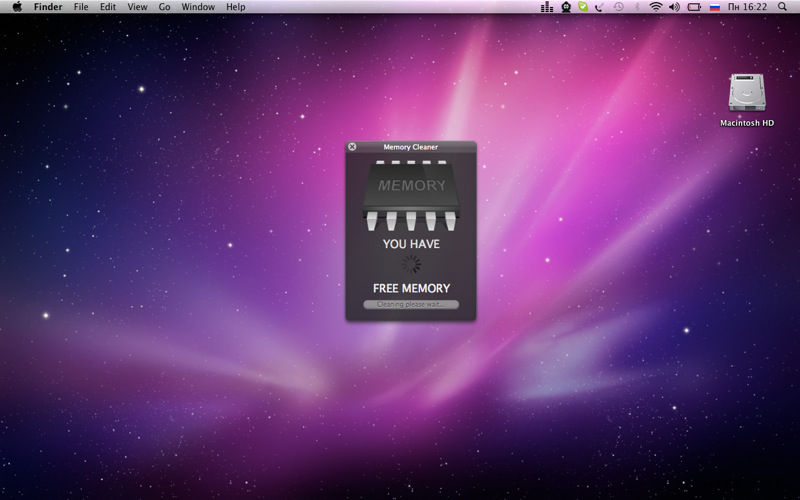The image size is (800, 500).
Task: Click the YOU HAVE text
Action: pos(411,244)
